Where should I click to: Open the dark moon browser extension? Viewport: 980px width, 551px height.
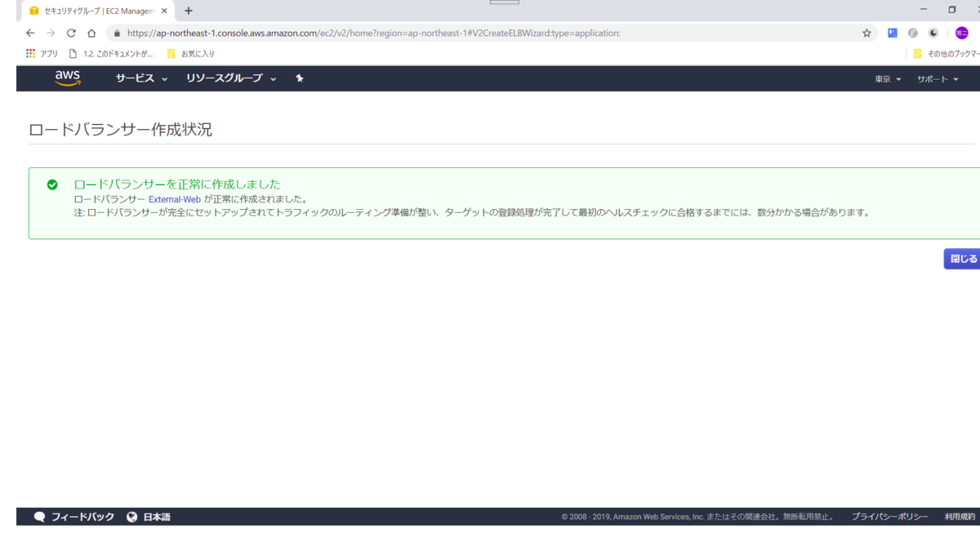933,33
